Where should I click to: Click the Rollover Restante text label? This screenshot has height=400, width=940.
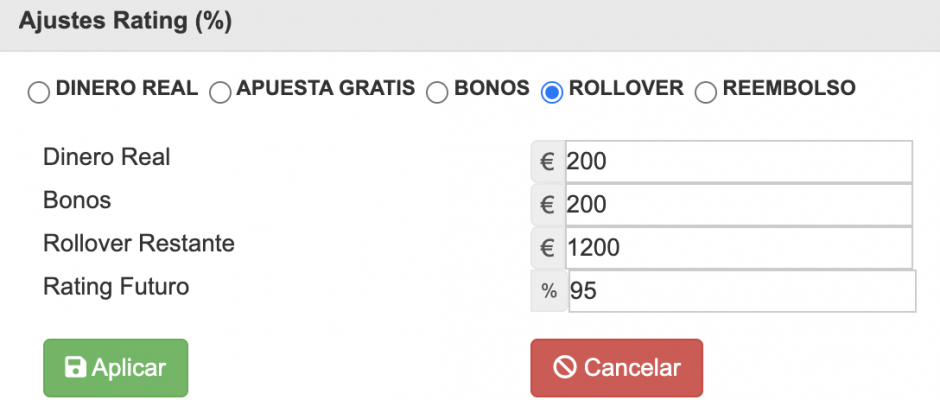(x=138, y=243)
